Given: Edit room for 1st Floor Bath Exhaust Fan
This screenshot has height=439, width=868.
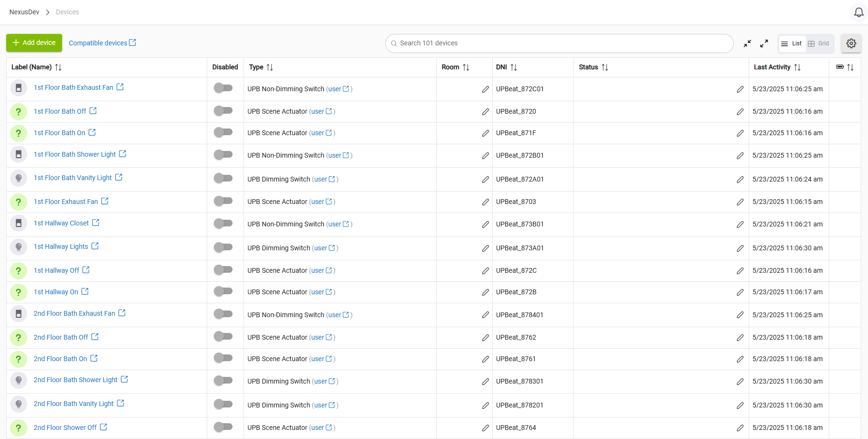Looking at the screenshot, I should pyautogui.click(x=485, y=89).
